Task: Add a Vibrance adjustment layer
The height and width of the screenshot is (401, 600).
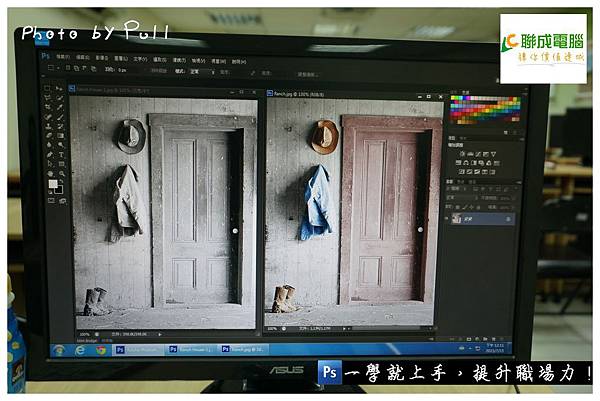Action: pos(494,154)
